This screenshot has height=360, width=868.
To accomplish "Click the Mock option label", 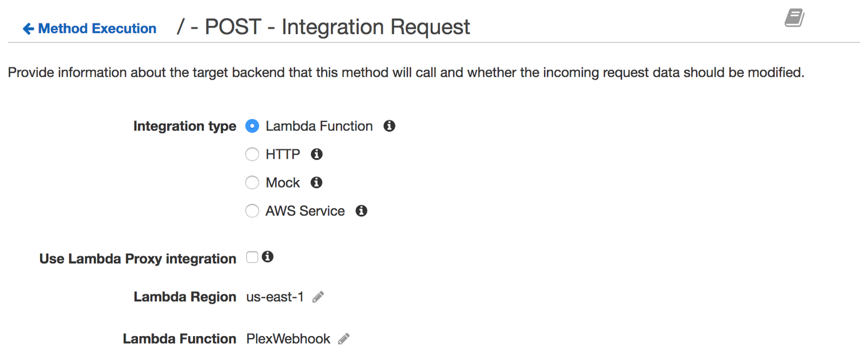I will [x=283, y=183].
